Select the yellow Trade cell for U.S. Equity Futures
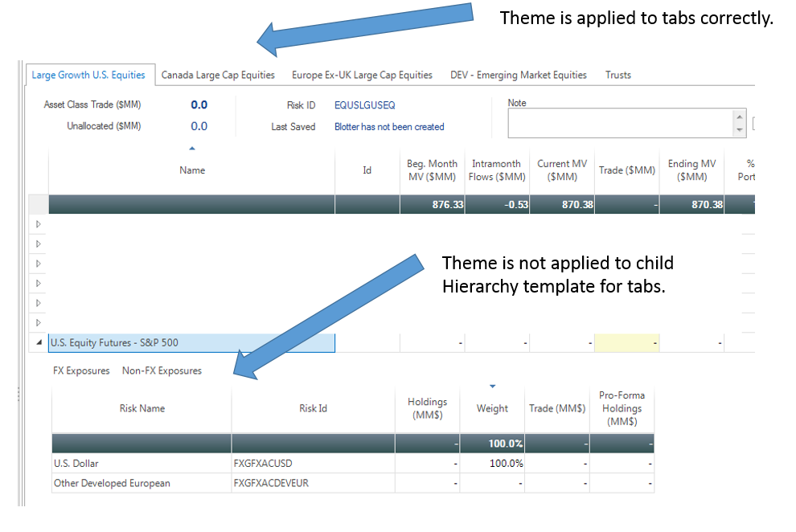 click(626, 343)
